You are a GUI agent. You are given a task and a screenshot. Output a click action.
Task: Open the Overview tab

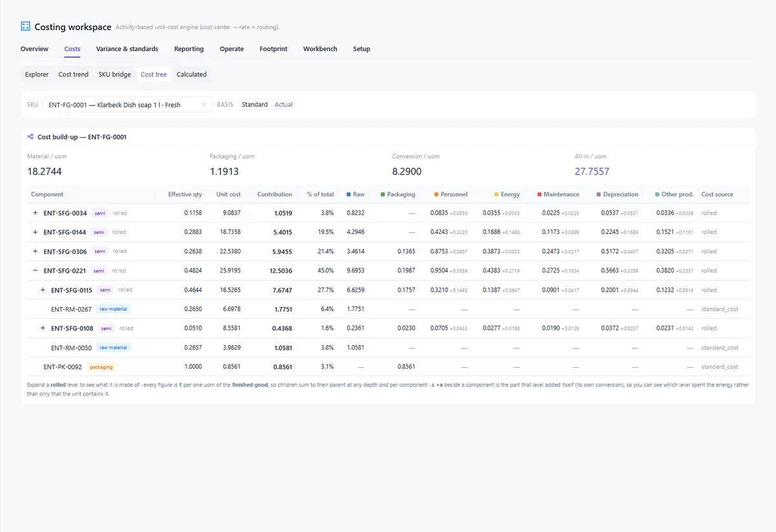point(34,49)
